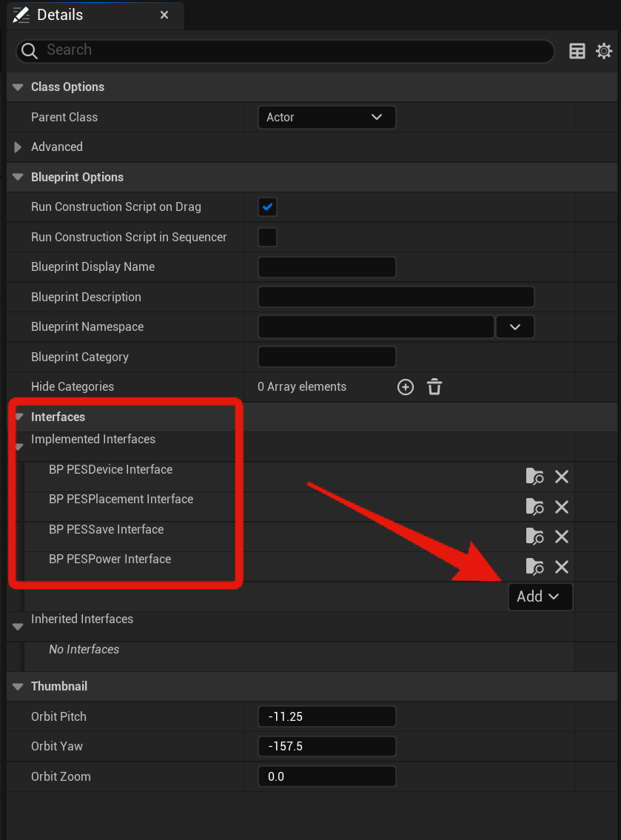Browse to BP PESPlacement Interface asset
This screenshot has height=840, width=621.
tap(534, 507)
